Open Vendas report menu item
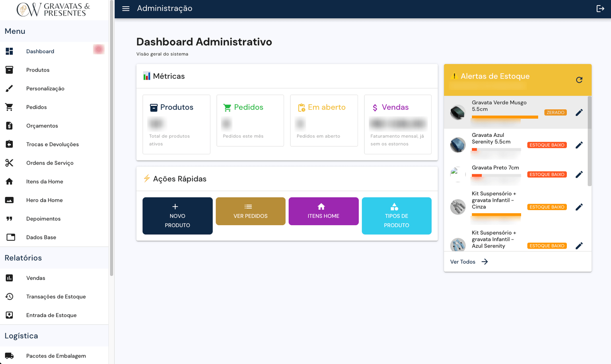 pyautogui.click(x=54, y=278)
